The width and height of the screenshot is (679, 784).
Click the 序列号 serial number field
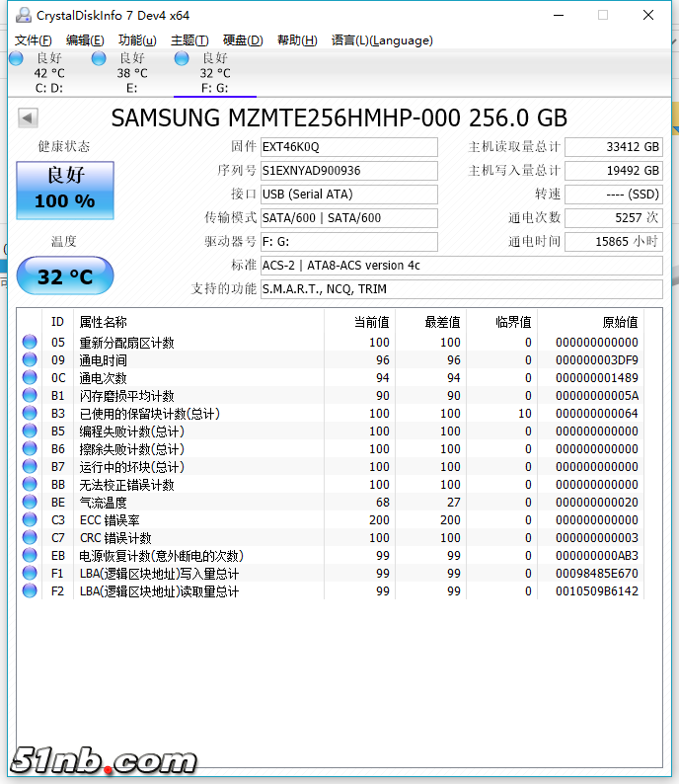(347, 171)
